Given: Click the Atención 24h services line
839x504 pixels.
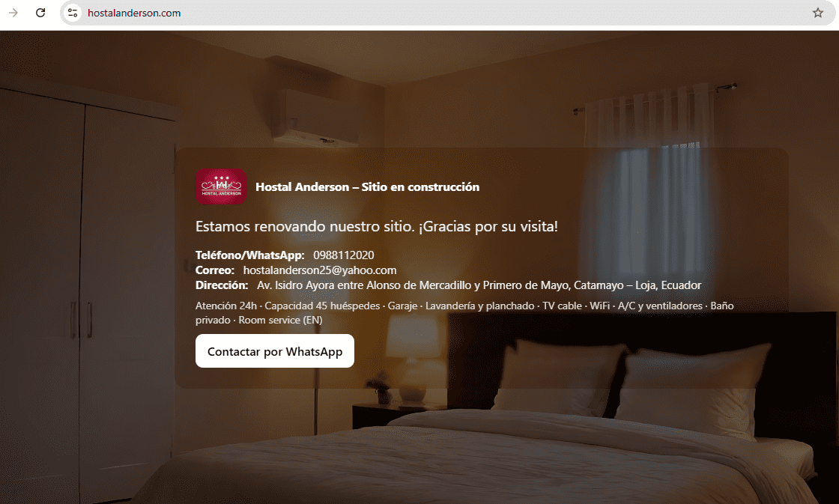Looking at the screenshot, I should pyautogui.click(x=464, y=312).
